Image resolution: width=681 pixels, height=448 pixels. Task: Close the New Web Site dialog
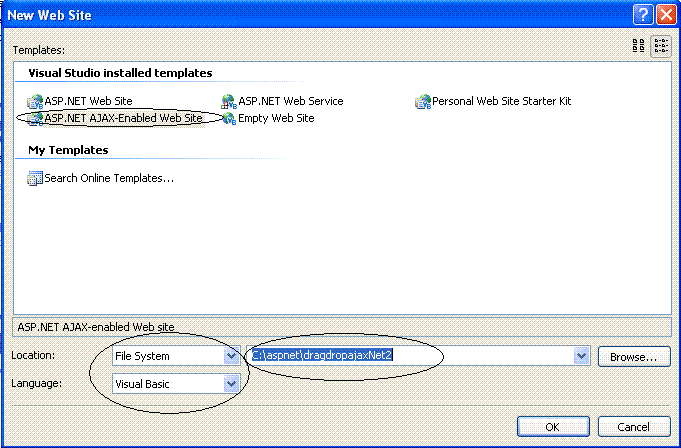(666, 16)
